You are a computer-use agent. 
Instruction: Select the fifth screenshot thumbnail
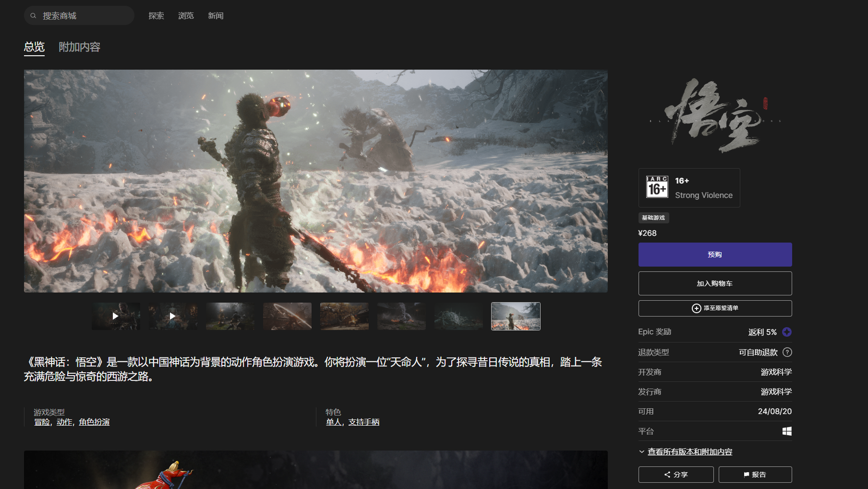tap(345, 316)
